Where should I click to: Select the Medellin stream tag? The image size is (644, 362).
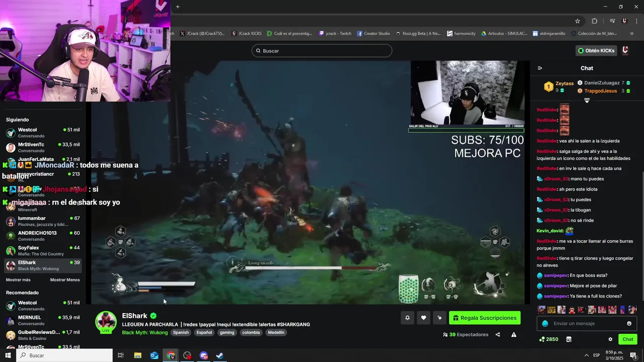[x=276, y=332]
